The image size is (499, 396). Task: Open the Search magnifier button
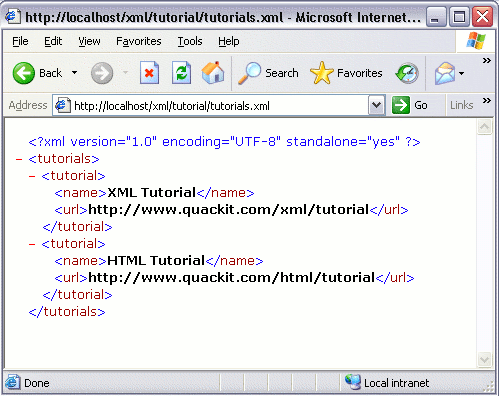tap(268, 73)
